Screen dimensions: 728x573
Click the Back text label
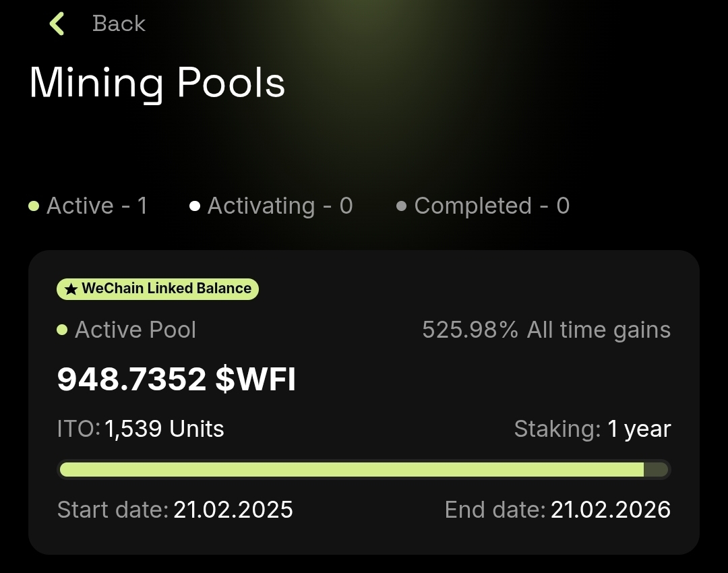point(119,24)
